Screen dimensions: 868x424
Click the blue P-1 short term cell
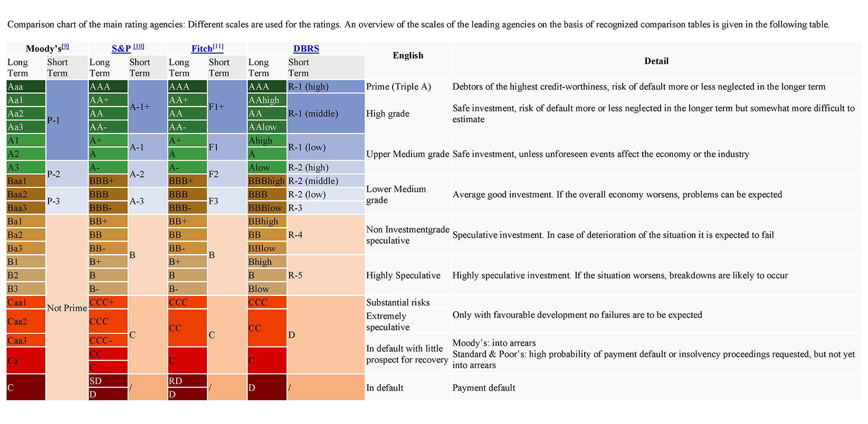click(x=66, y=120)
